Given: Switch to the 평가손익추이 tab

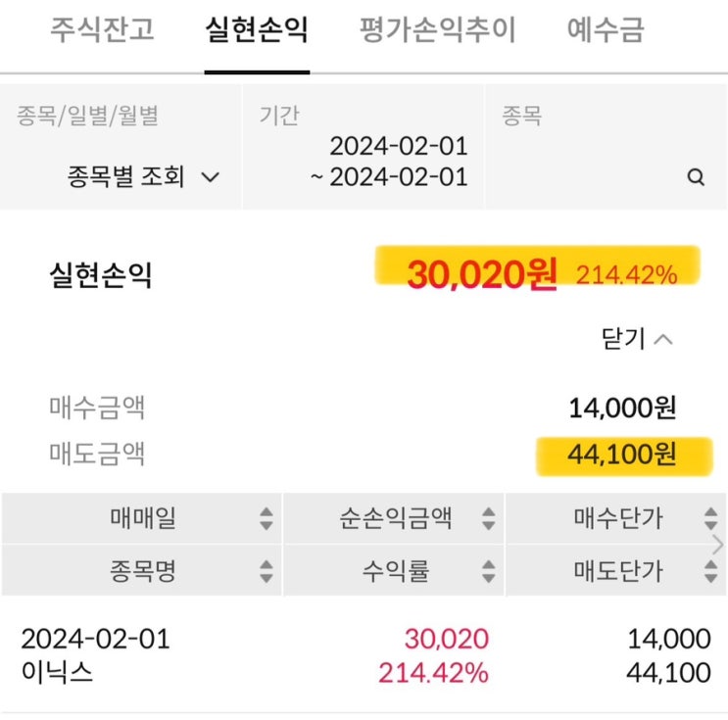Looking at the screenshot, I should [437, 30].
